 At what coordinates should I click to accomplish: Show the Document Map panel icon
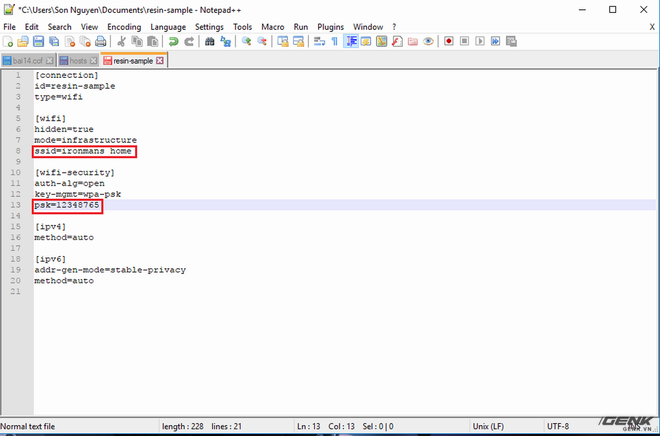(x=381, y=41)
